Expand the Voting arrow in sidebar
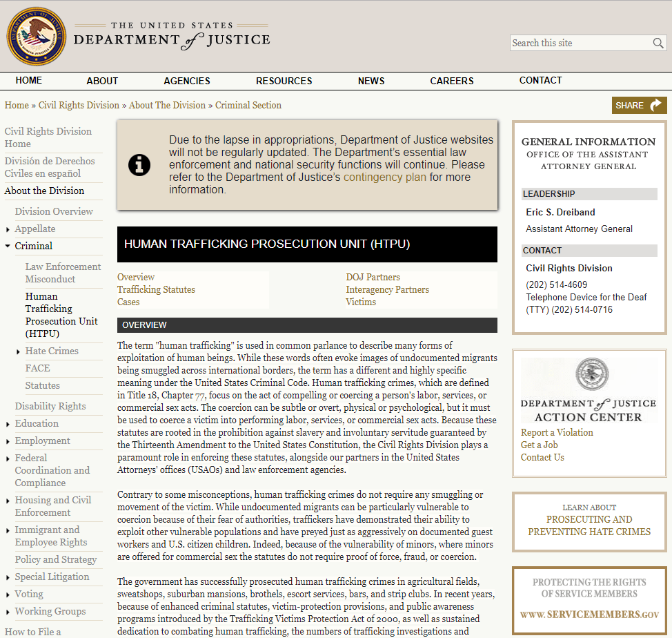The height and width of the screenshot is (638, 672). pyautogui.click(x=8, y=595)
